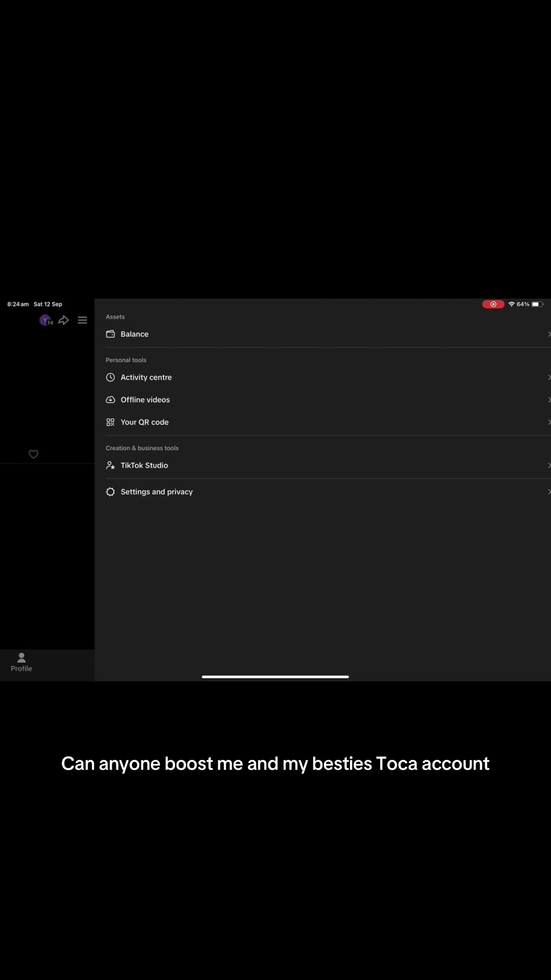Open the hamburger menu icon
Image resolution: width=551 pixels, height=980 pixels.
pos(82,320)
